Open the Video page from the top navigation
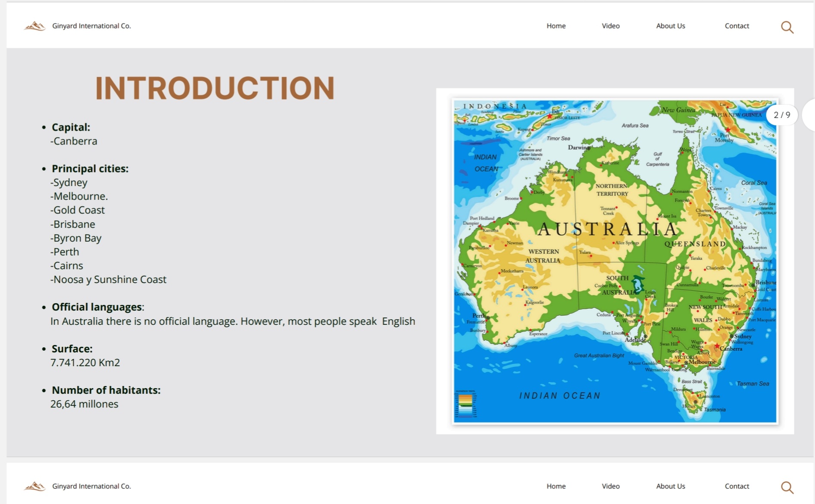Image resolution: width=815 pixels, height=504 pixels. [x=610, y=26]
